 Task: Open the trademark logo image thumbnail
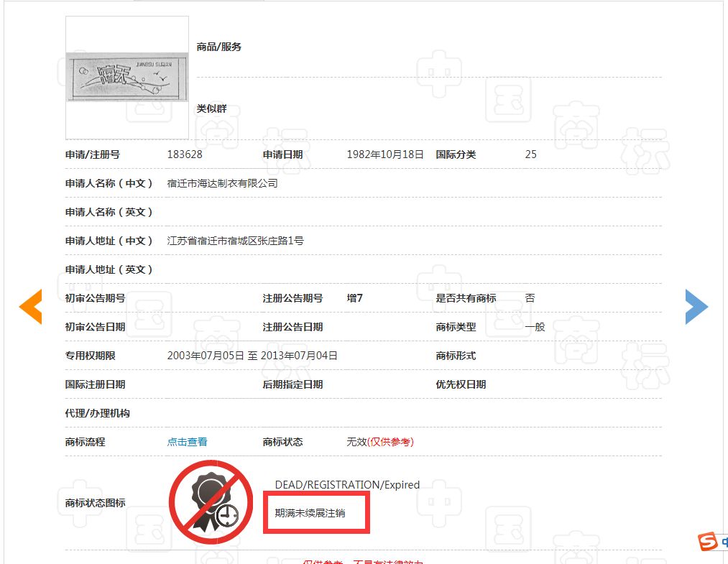[127, 78]
